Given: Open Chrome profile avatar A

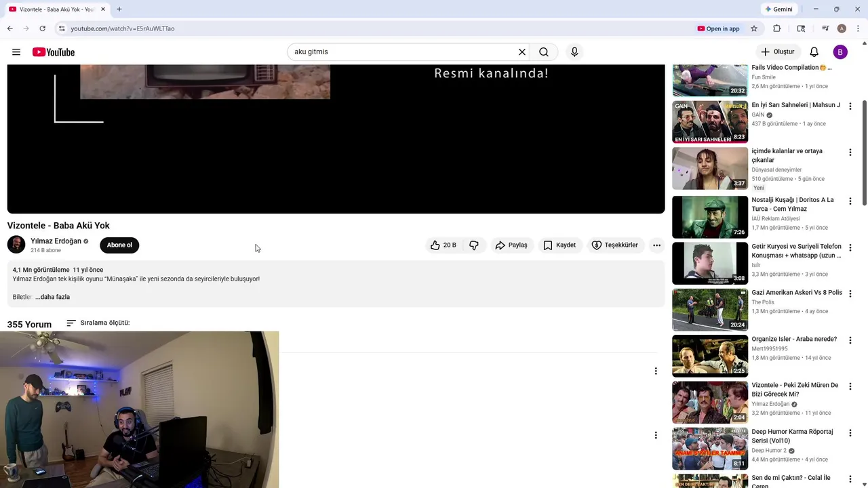Looking at the screenshot, I should coord(842,28).
